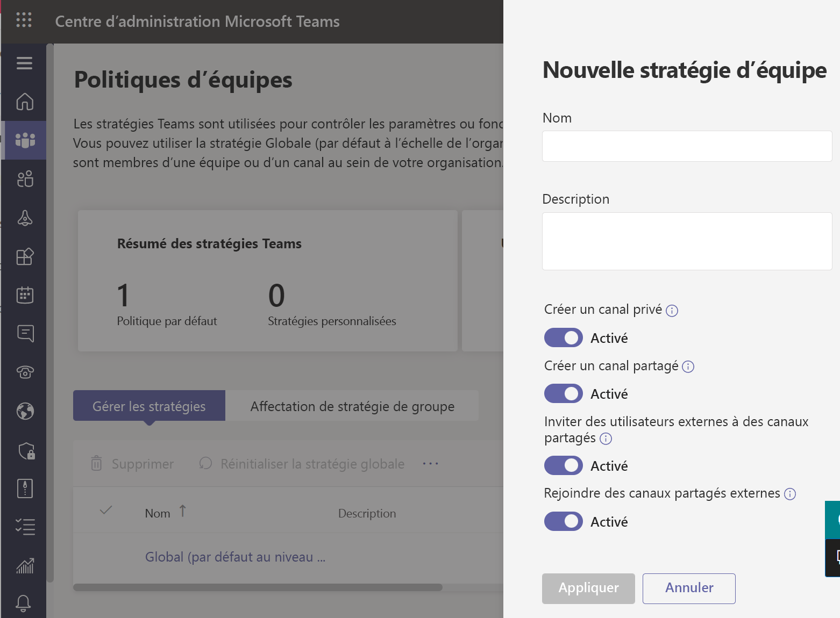
Task: Show info for Inviter des utilisateurs externes
Action: click(x=606, y=439)
